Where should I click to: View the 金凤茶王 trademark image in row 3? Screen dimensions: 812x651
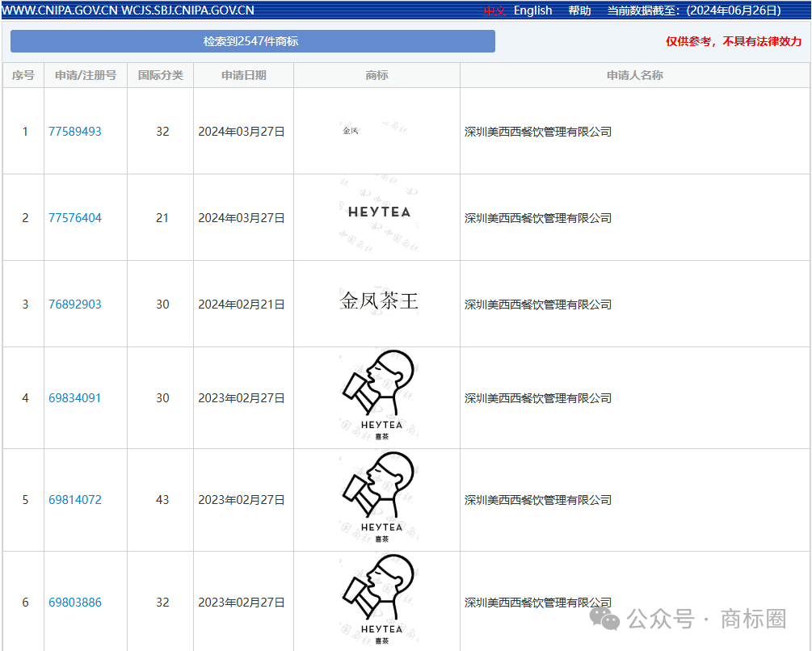click(x=379, y=300)
